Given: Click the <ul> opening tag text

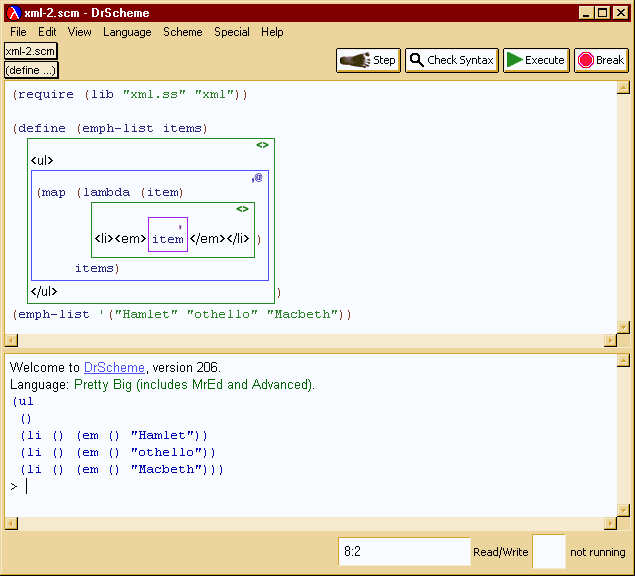Looking at the screenshot, I should point(42,160).
